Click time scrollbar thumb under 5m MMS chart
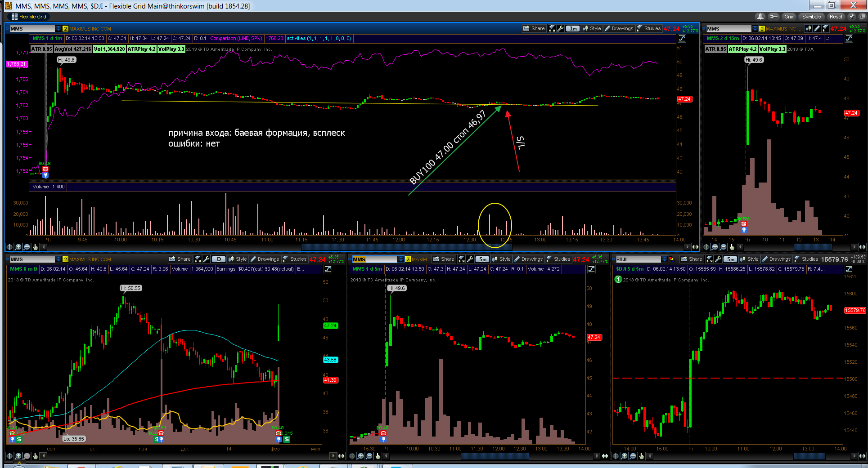868x468 pixels. click(495, 456)
